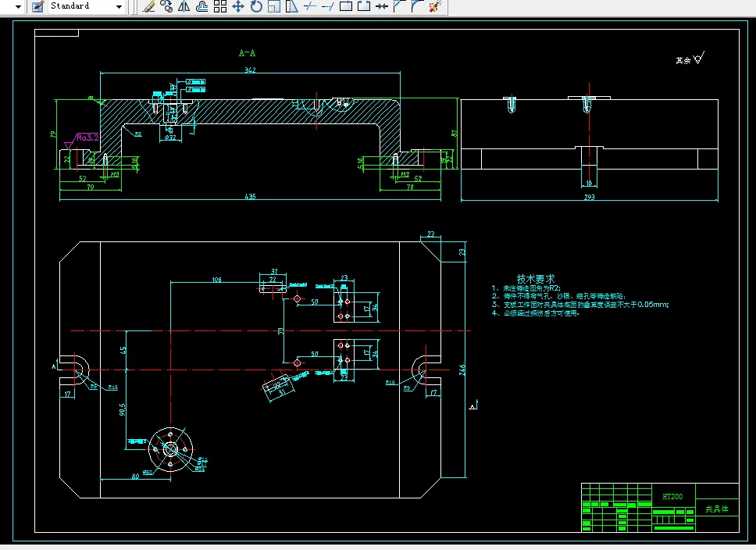Select the 45 vertical dimension in plan view
756x550 pixels.
pyautogui.click(x=123, y=350)
